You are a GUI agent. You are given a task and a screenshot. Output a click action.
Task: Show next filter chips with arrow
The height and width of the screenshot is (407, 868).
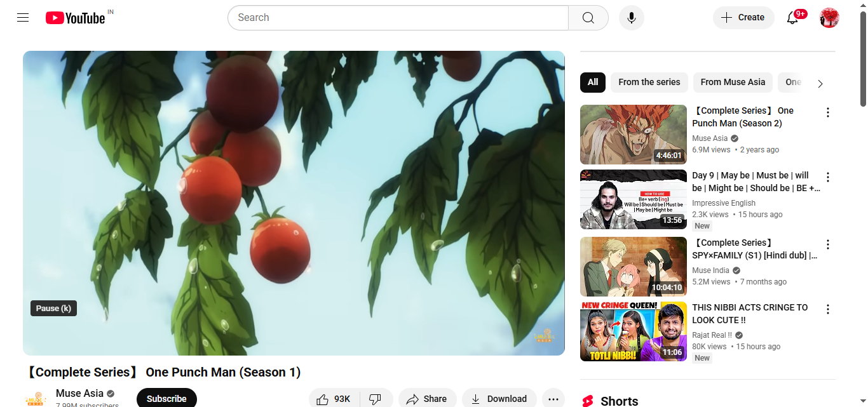click(x=820, y=83)
